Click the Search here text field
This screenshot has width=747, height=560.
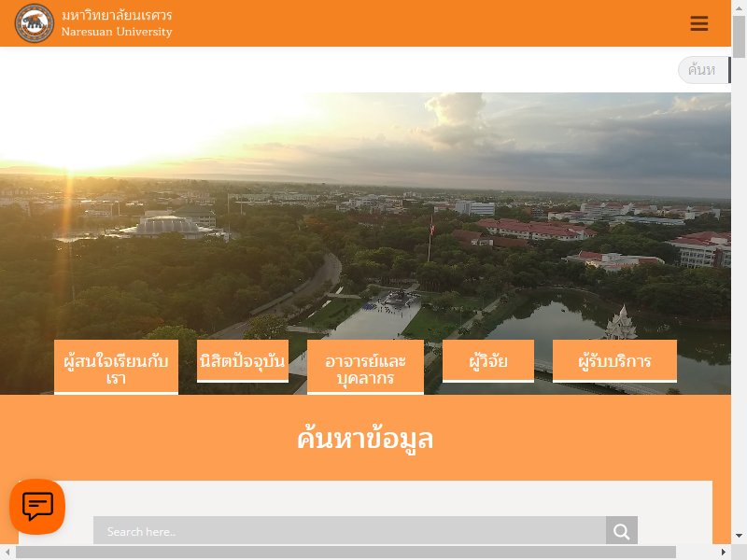(x=349, y=530)
